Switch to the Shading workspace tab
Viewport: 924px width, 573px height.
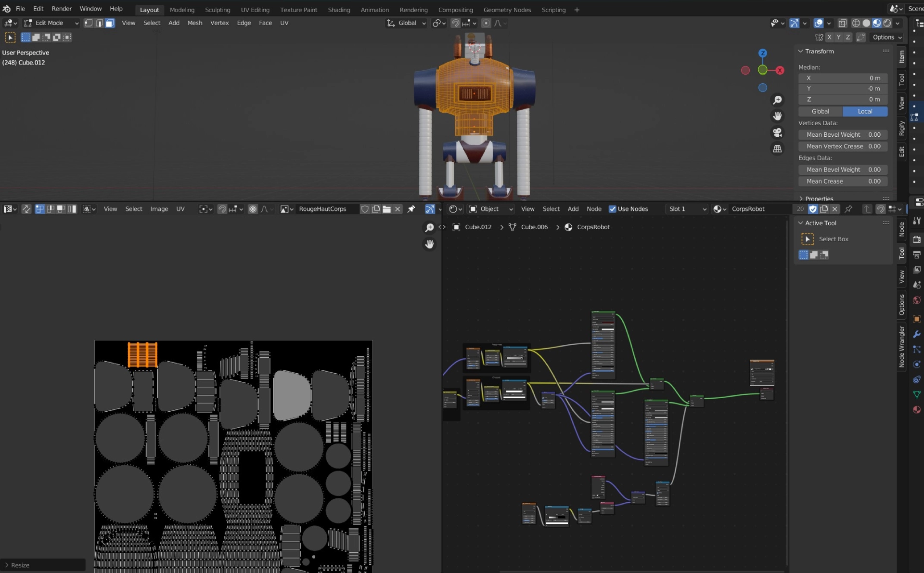point(339,10)
